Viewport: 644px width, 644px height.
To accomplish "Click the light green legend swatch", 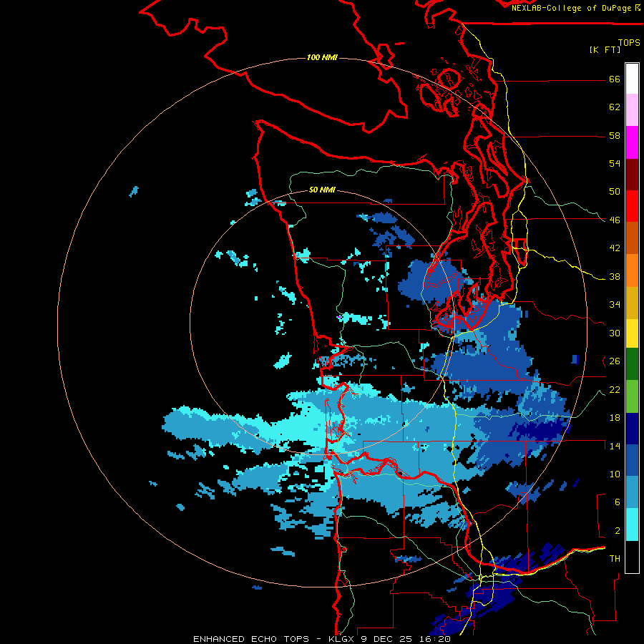I will click(632, 396).
